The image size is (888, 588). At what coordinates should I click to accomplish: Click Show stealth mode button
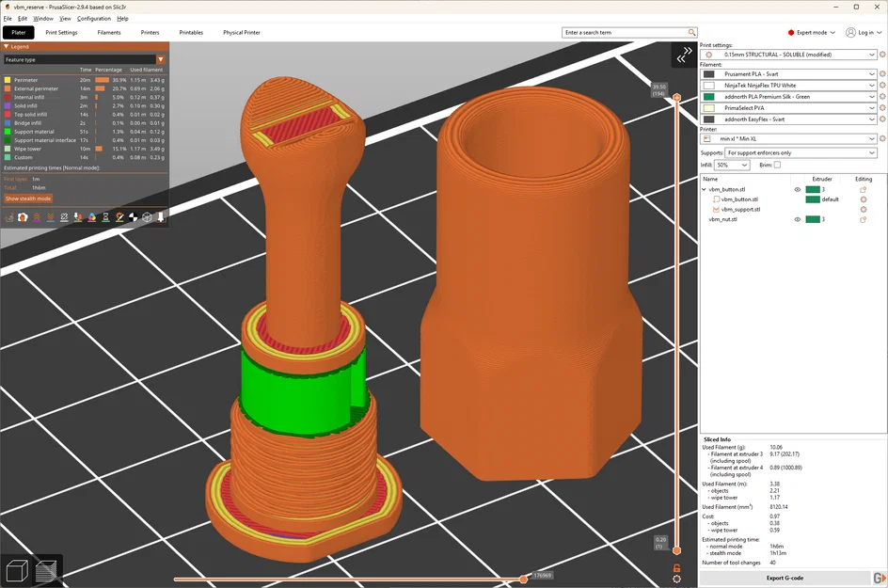pos(28,199)
